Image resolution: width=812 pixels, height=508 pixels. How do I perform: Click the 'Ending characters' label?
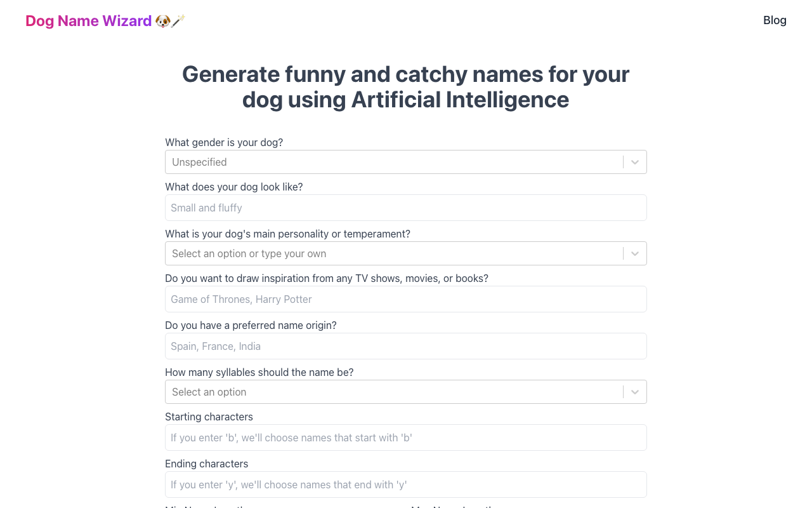tap(206, 464)
